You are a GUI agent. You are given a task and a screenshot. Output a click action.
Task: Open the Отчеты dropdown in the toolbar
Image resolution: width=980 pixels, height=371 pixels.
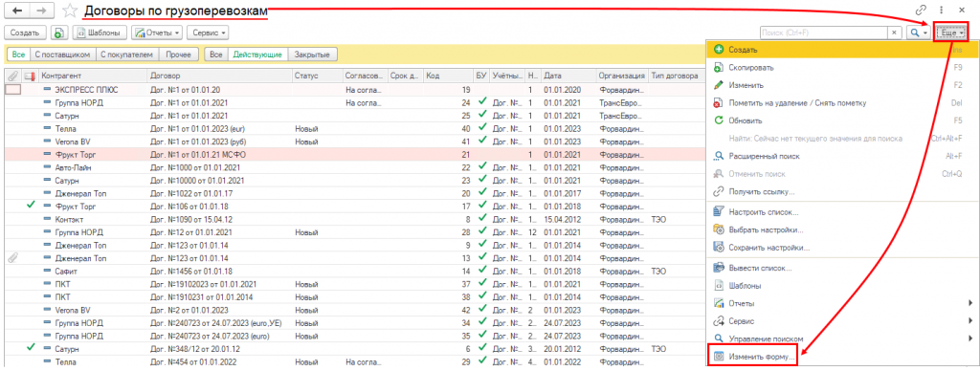pos(158,33)
